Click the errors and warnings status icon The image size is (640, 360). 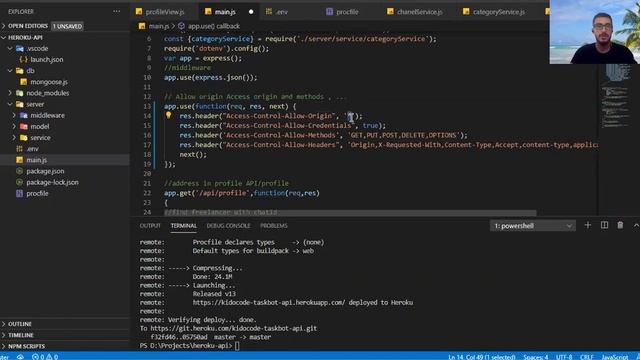pos(45,357)
